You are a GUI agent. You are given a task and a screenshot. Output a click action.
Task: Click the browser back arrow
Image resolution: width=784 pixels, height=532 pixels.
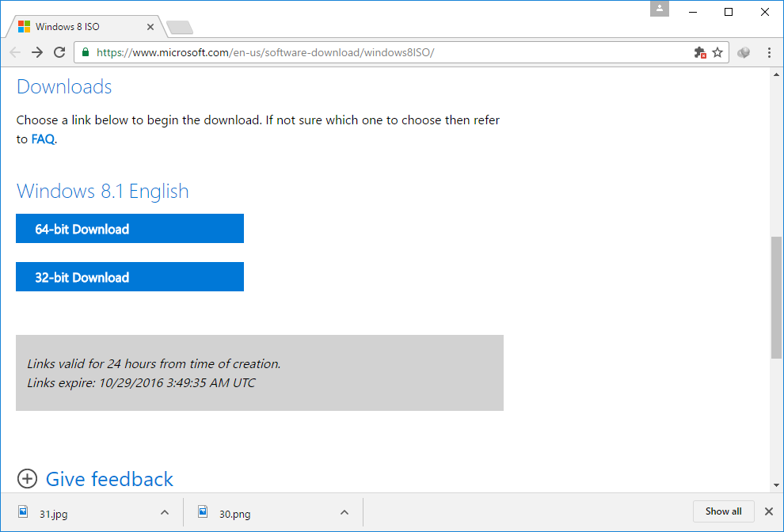(x=15, y=52)
